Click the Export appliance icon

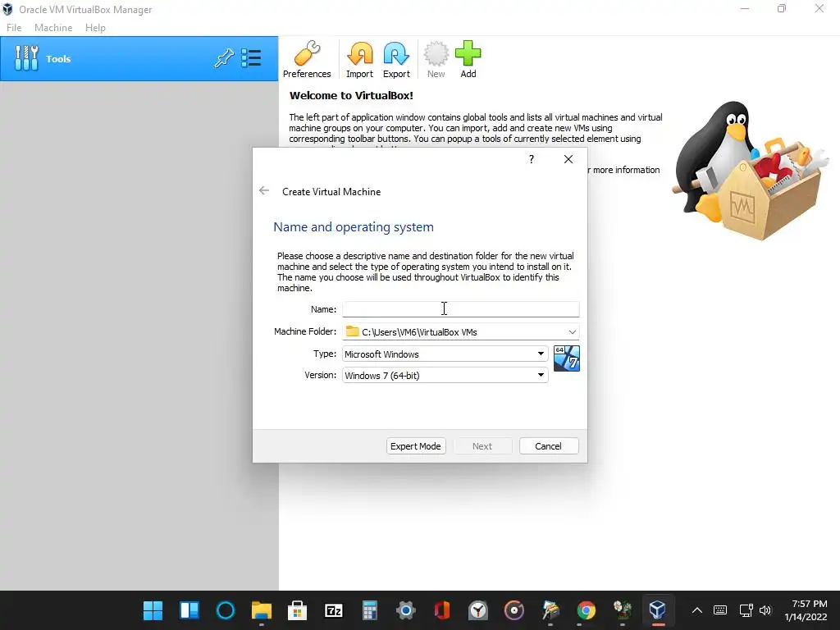tap(396, 59)
